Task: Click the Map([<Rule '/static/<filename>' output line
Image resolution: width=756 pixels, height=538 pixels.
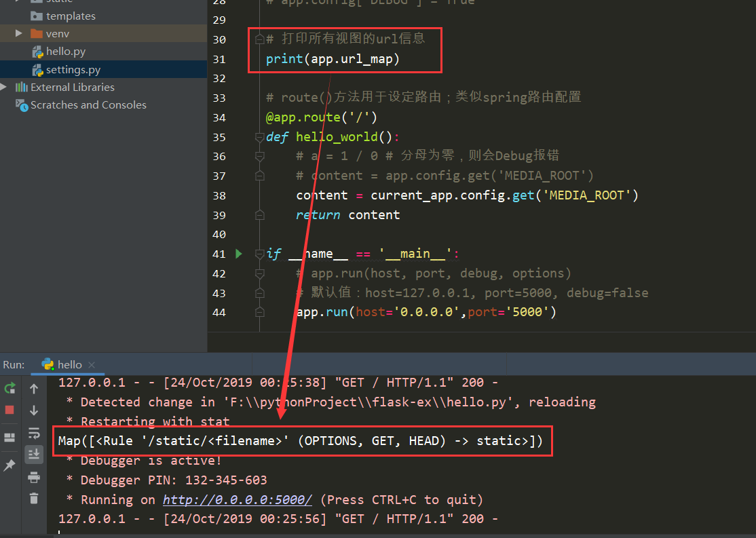Action: pos(301,440)
